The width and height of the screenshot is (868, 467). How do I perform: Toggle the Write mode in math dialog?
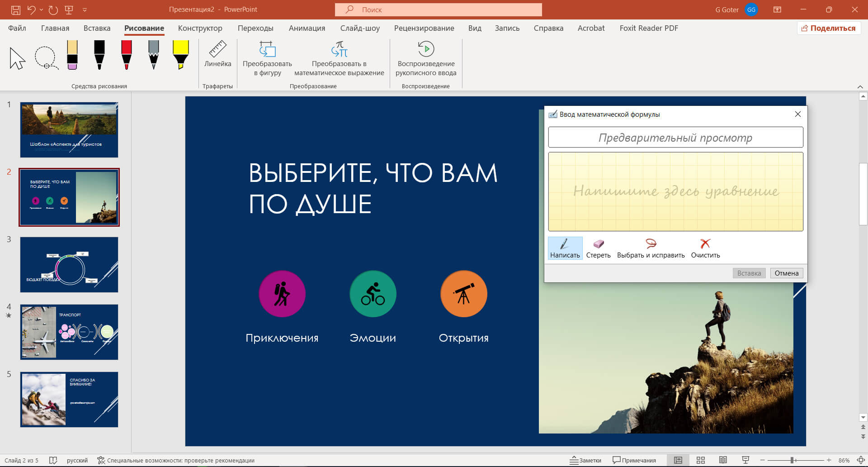point(565,248)
